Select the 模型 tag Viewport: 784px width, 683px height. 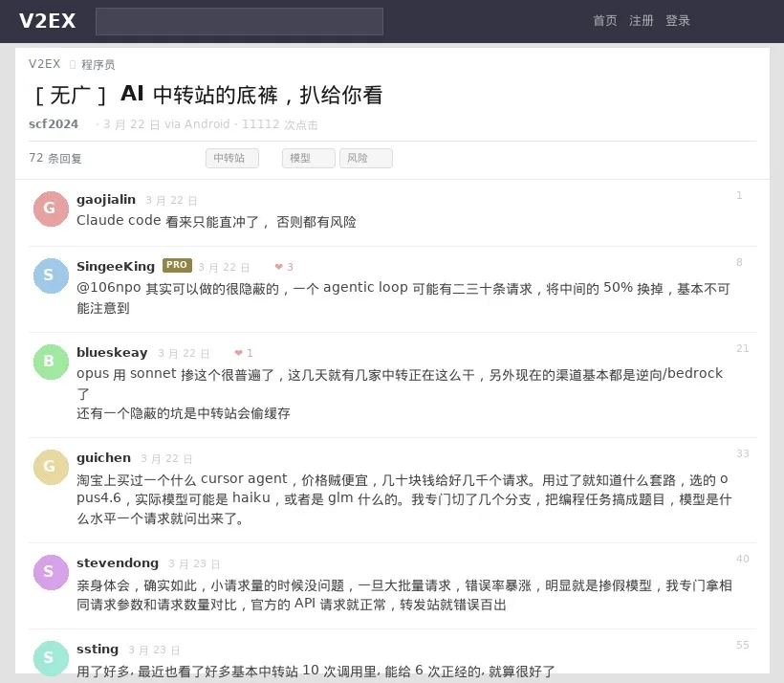308,159
